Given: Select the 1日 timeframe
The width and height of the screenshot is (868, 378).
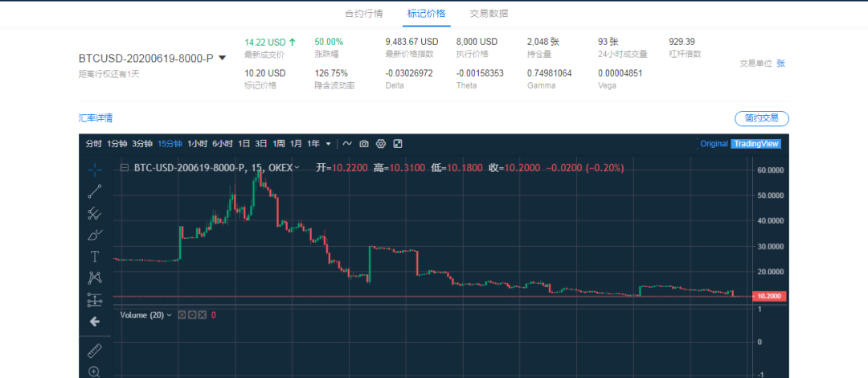Looking at the screenshot, I should tap(244, 143).
